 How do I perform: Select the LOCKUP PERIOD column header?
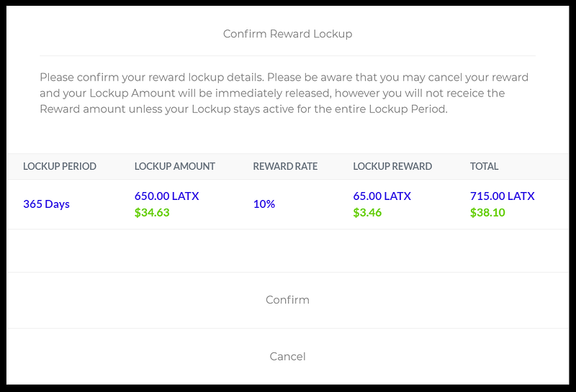coord(60,166)
